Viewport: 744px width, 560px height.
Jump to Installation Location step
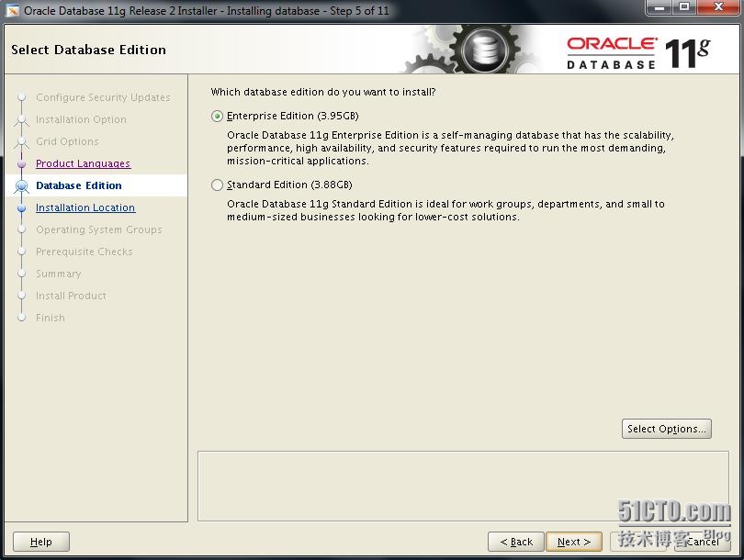[85, 207]
